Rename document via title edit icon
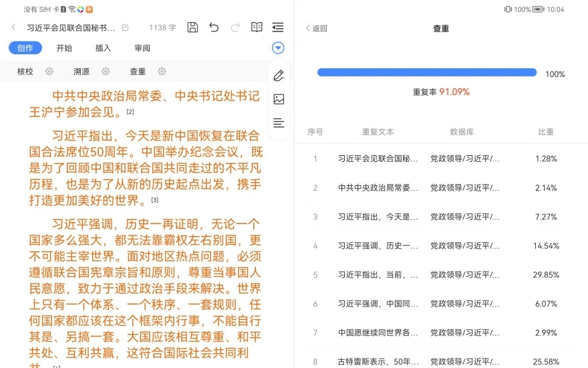 tap(125, 27)
